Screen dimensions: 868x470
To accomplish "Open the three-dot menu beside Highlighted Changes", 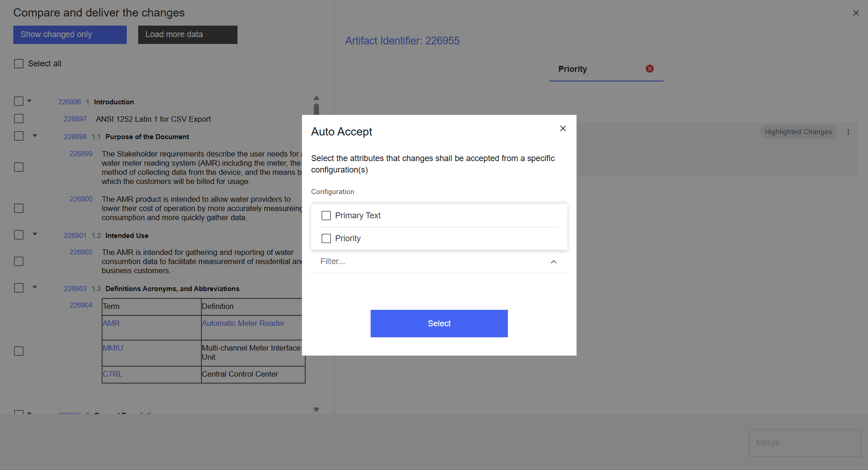I will (x=848, y=132).
